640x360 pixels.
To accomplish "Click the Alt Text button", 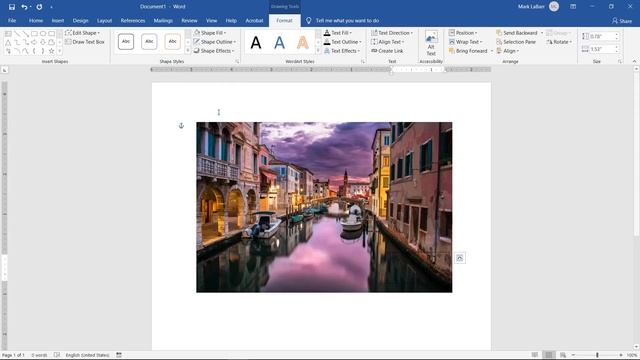I will click(x=431, y=44).
